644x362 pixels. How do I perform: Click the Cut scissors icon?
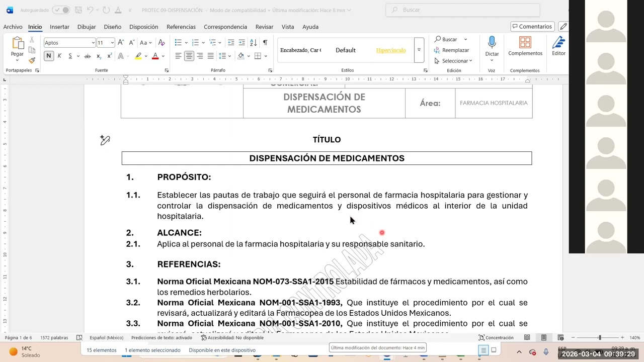point(32,39)
